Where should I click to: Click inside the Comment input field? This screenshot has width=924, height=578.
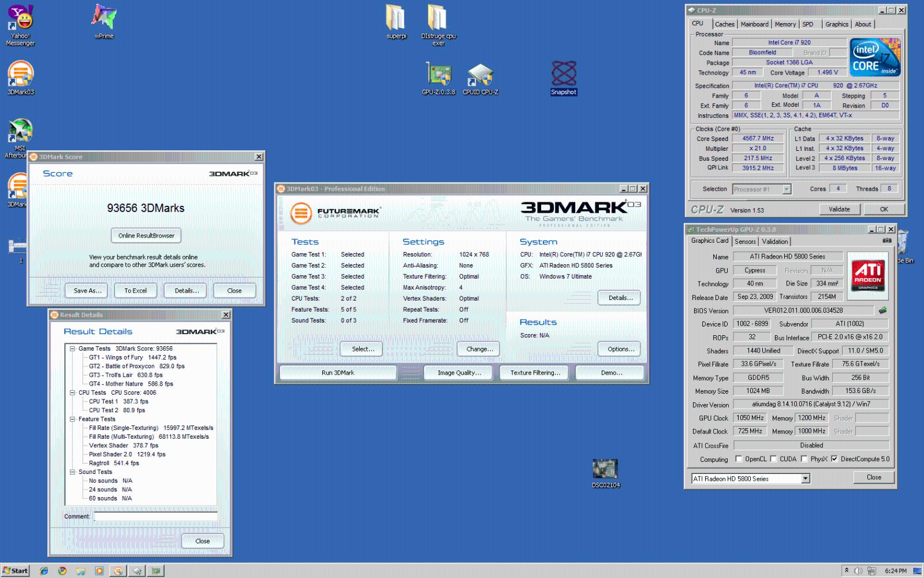pyautogui.click(x=155, y=517)
